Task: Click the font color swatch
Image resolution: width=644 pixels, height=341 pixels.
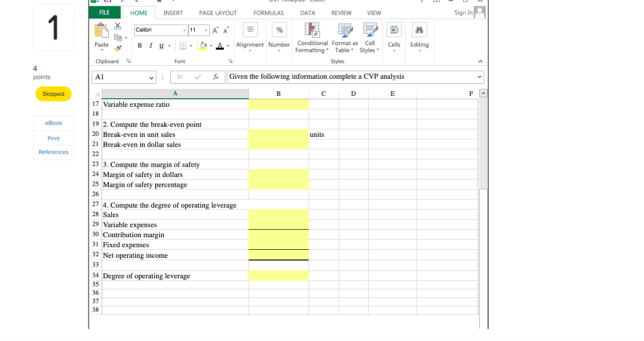Action: tap(220, 45)
